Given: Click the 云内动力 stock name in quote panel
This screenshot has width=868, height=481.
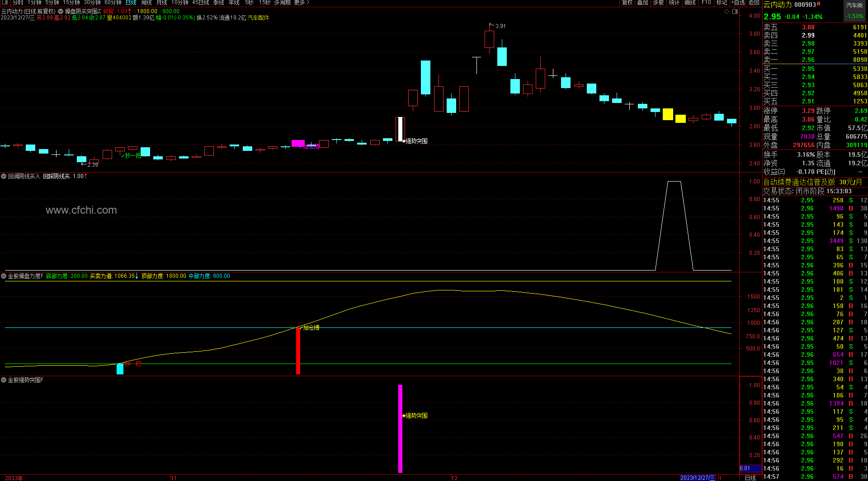Looking at the screenshot, I should click(778, 5).
